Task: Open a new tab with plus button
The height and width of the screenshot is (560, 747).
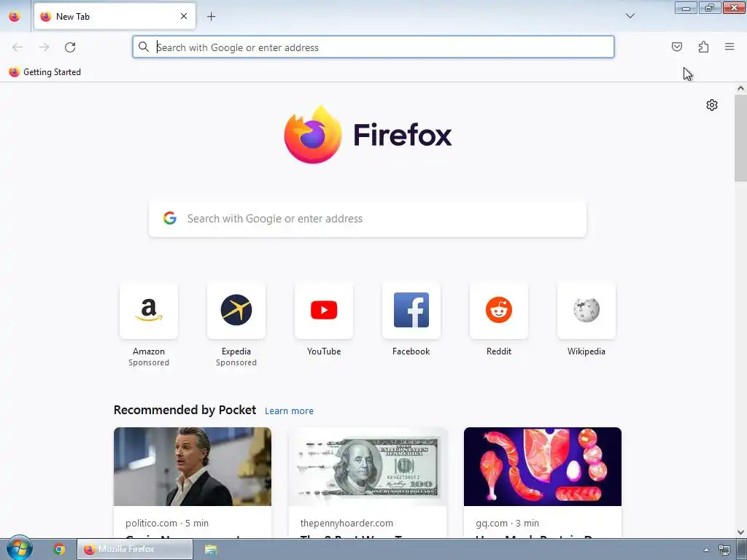Action: (211, 16)
